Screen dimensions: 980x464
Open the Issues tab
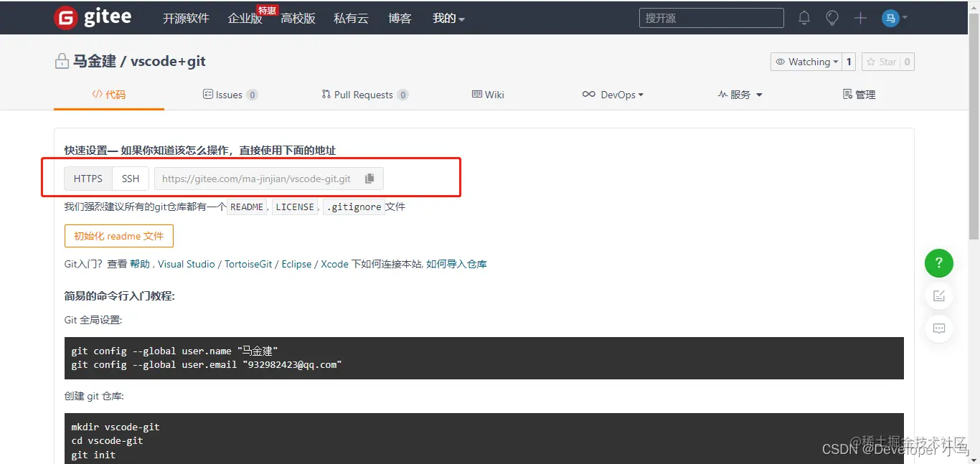[x=230, y=95]
